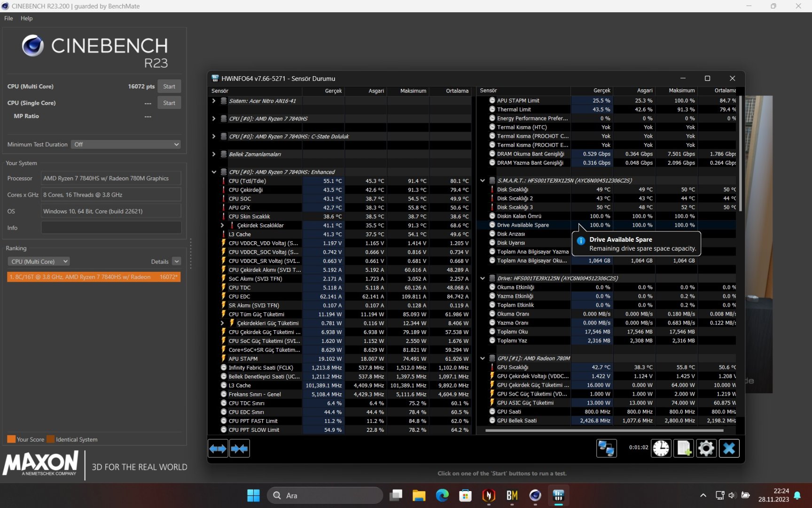Open BenchMate app in taskbar

click(x=512, y=495)
